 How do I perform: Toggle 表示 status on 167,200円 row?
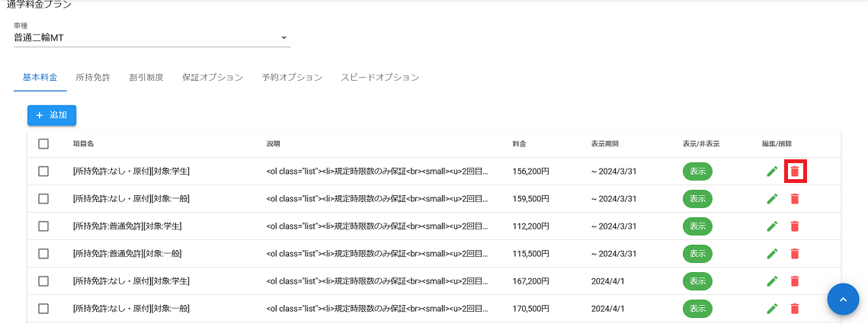(x=697, y=281)
